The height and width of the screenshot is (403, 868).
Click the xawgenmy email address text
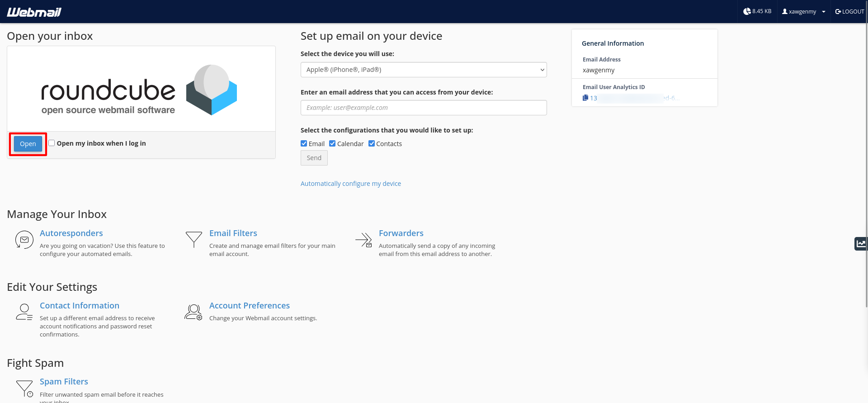(x=599, y=70)
